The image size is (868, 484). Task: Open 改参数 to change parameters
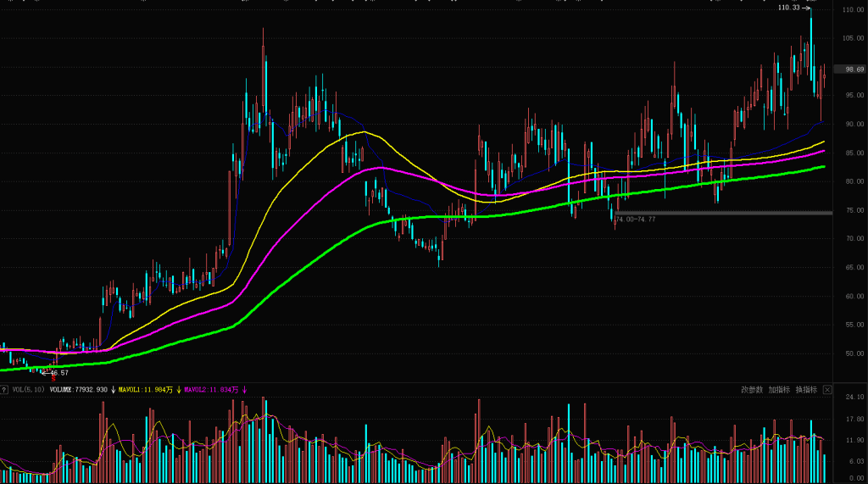pyautogui.click(x=752, y=390)
